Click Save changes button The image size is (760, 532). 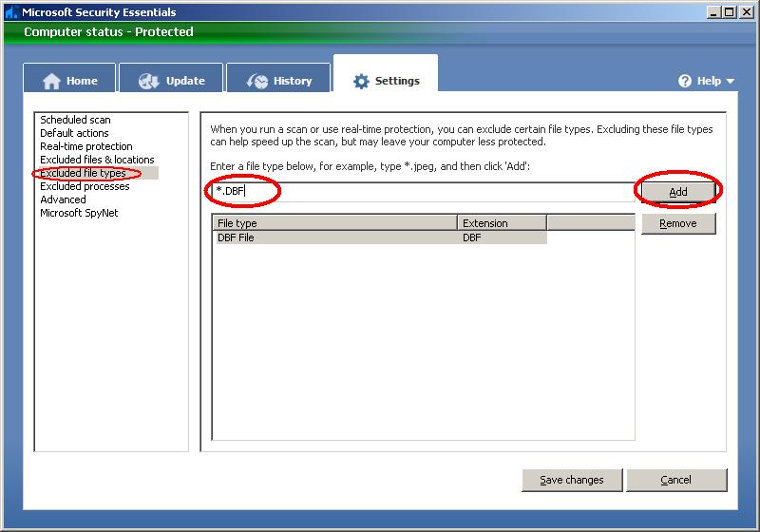571,480
